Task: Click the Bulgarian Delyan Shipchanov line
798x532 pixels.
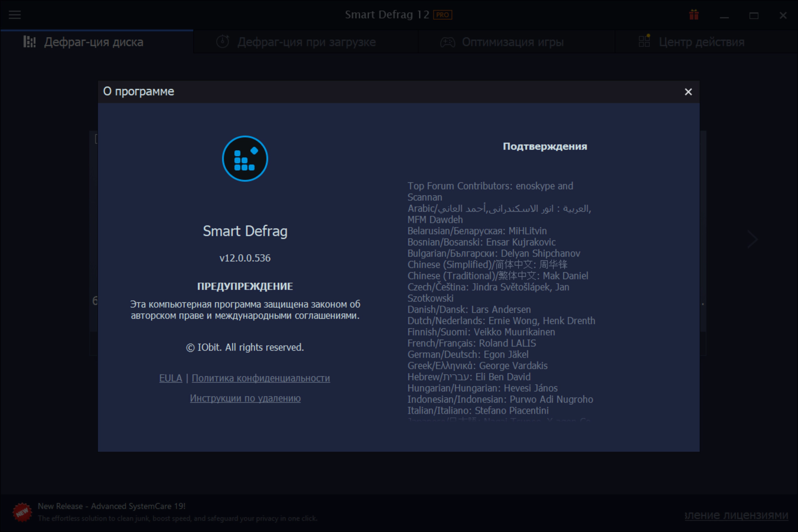Action: (x=494, y=253)
